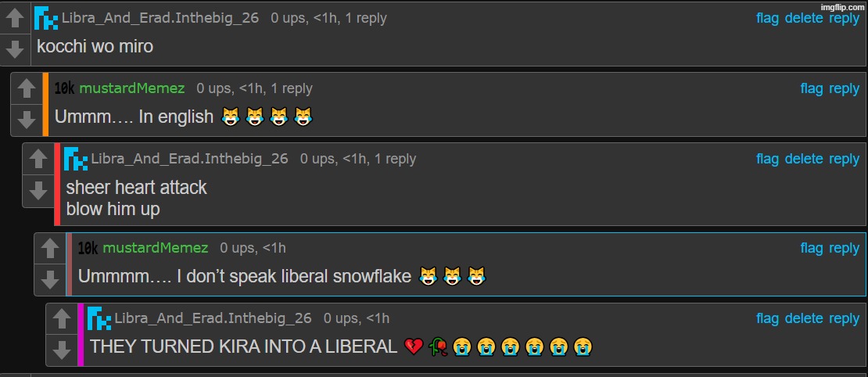
Task: Click the 10k points badge on "liberal snowflake" comment
Action: click(88, 249)
